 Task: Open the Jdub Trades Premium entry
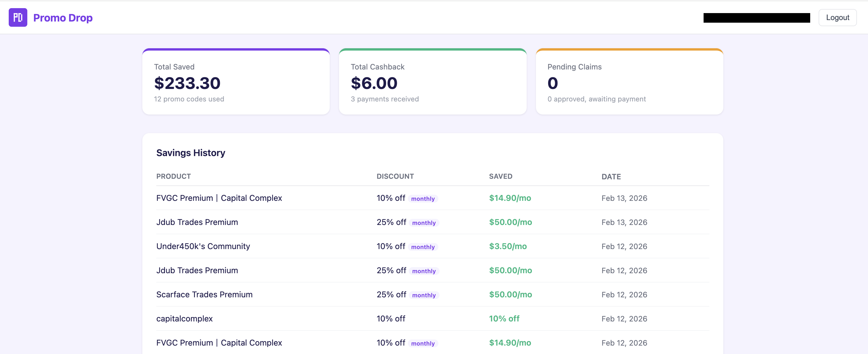click(x=197, y=222)
